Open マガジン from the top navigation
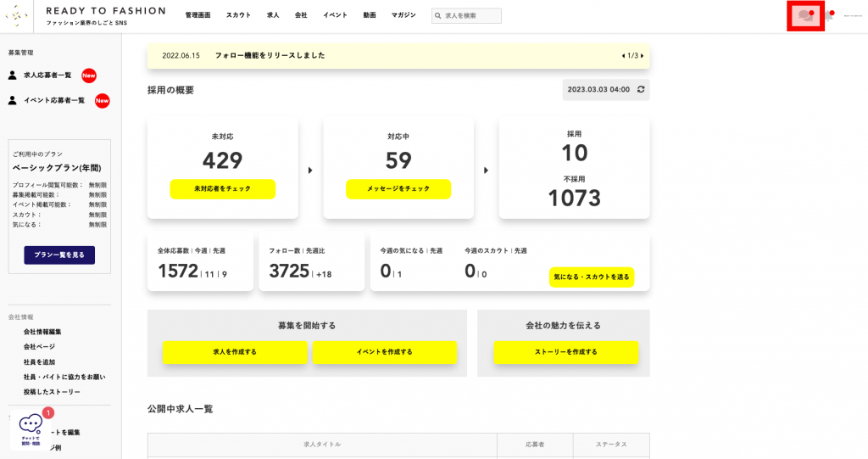Screen dimensions: 868x459 pyautogui.click(x=403, y=16)
